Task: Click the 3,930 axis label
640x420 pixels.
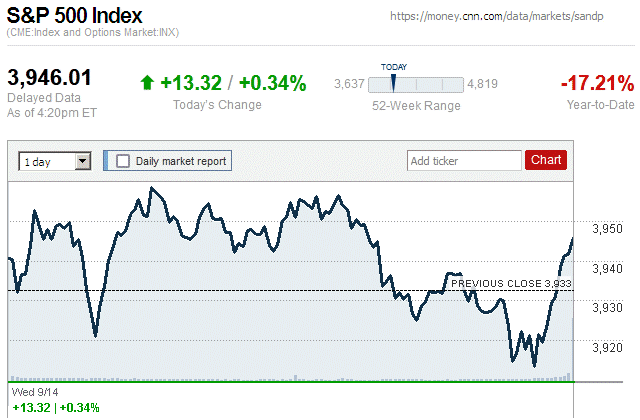Action: pos(608,307)
